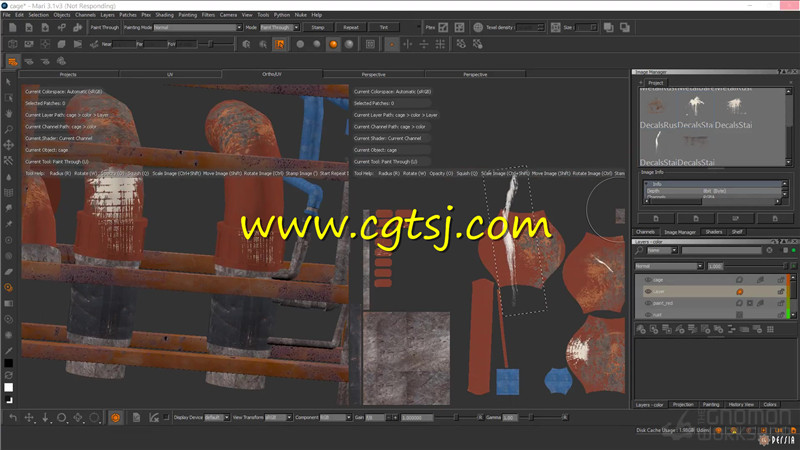
Task: Select the highlighted orange lighting sphere
Action: (333, 44)
